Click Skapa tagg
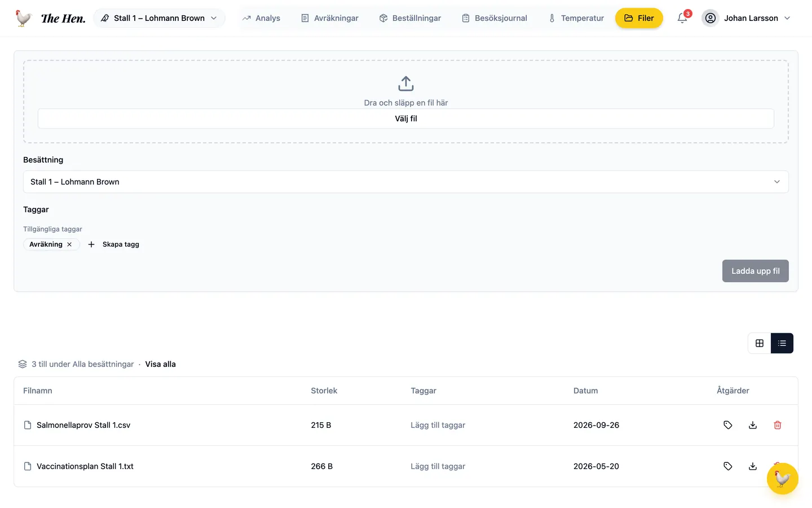Screen dimensions: 812x508 click(x=121, y=244)
